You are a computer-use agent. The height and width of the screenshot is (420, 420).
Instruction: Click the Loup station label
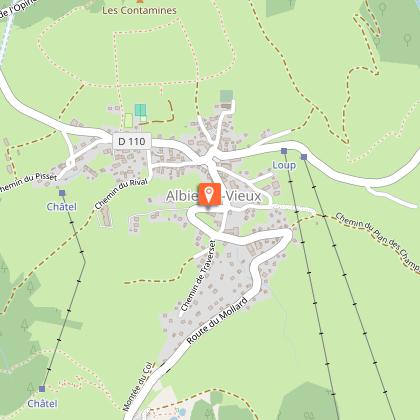click(284, 165)
